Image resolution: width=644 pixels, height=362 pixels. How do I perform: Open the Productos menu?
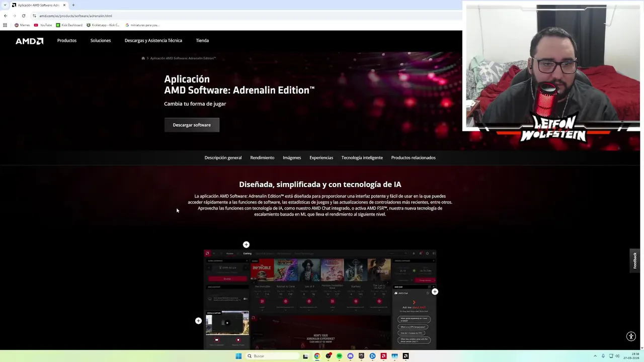coord(67,40)
